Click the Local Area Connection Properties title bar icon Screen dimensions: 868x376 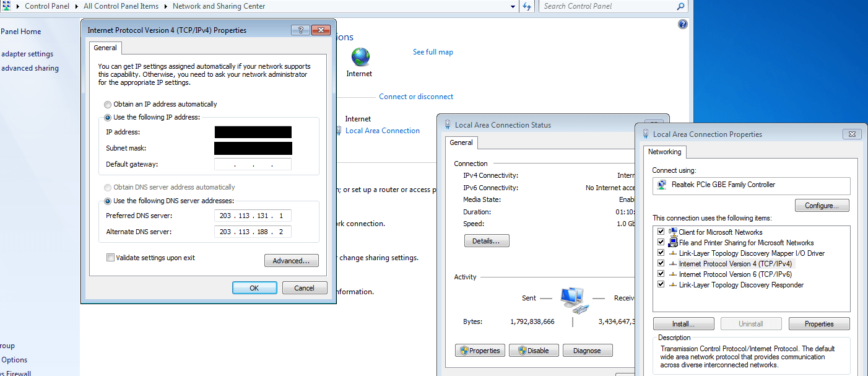[x=646, y=134]
